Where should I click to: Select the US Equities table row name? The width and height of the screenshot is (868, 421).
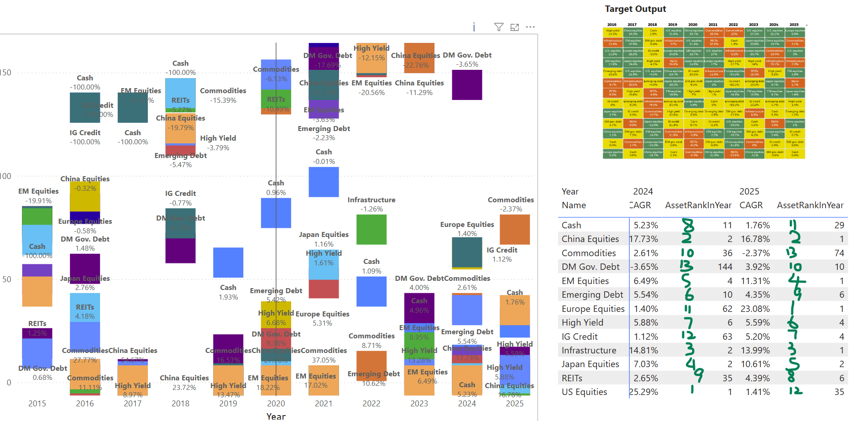pos(584,392)
